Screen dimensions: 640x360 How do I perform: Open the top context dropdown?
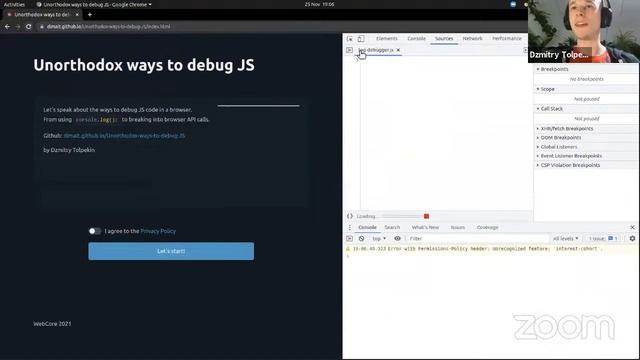[x=378, y=238]
